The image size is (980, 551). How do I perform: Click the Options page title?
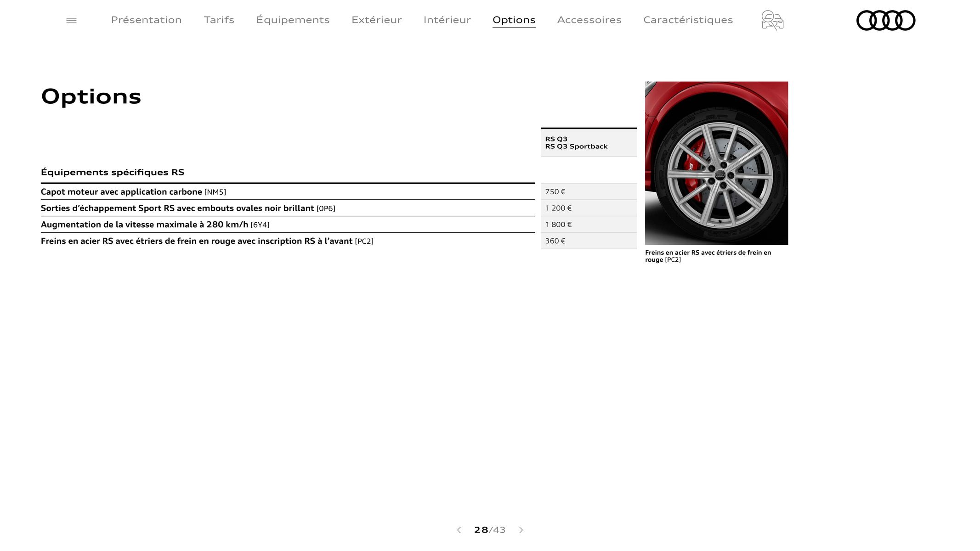[91, 97]
